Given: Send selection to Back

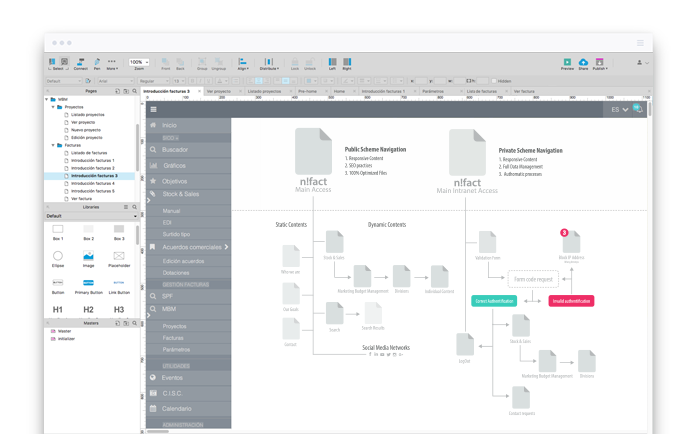Looking at the screenshot, I should click(x=180, y=64).
